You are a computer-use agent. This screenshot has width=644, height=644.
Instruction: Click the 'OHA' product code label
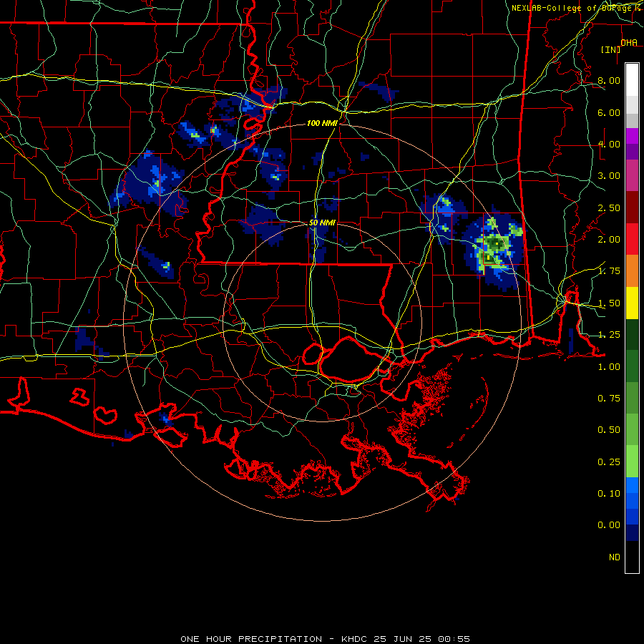629,43
